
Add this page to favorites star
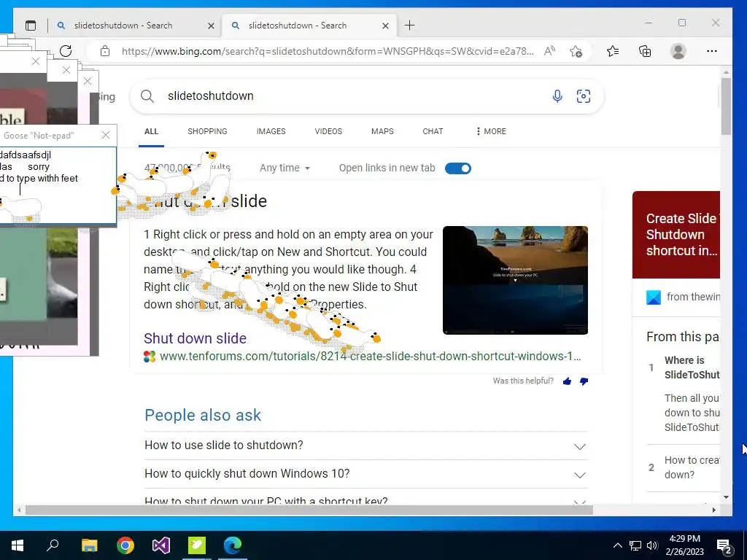(x=576, y=51)
